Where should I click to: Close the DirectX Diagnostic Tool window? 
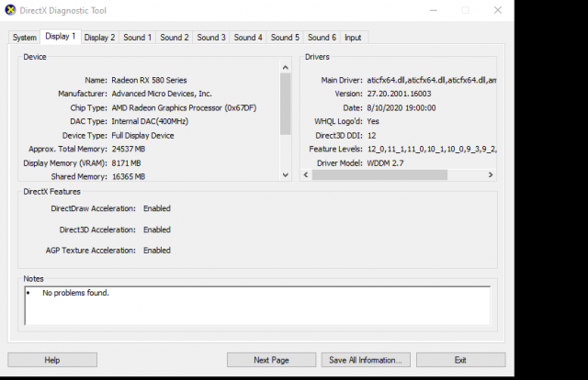click(x=498, y=10)
